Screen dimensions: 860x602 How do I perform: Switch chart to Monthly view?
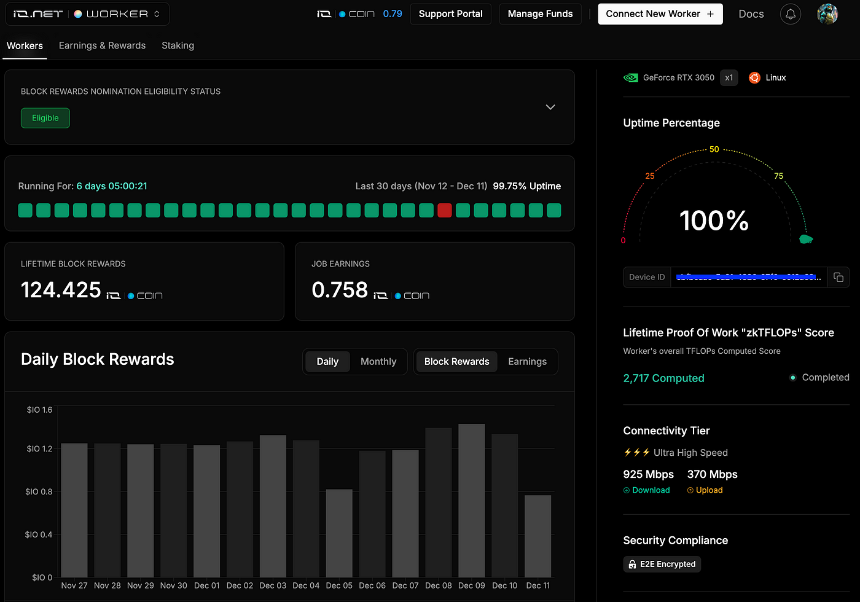tap(378, 362)
